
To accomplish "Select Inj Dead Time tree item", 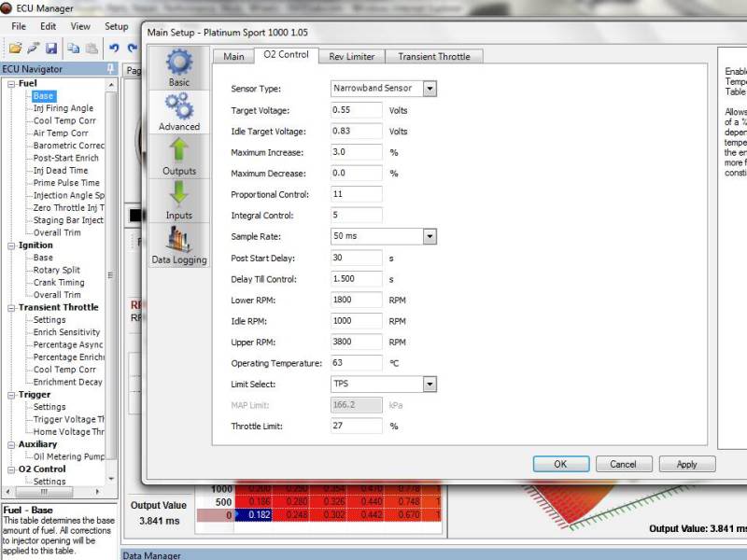I will pyautogui.click(x=61, y=171).
